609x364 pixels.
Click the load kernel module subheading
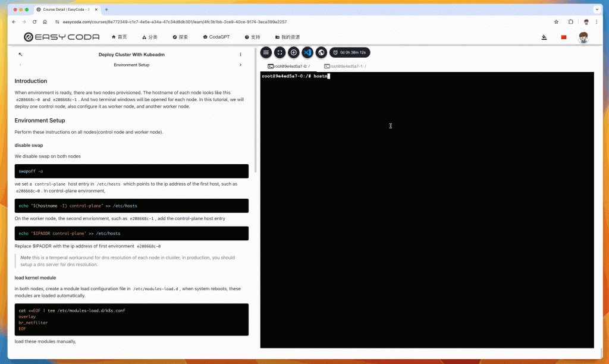click(35, 278)
